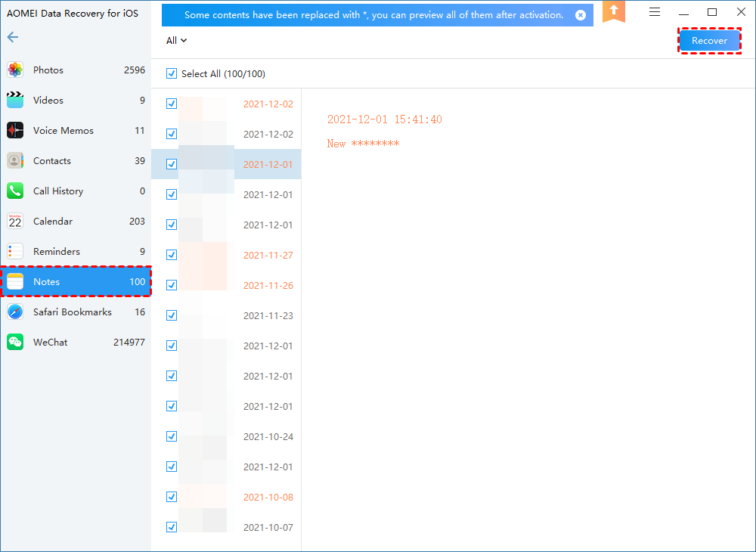Click the orange upgrade arrow icon
The width and height of the screenshot is (756, 552).
tap(613, 11)
